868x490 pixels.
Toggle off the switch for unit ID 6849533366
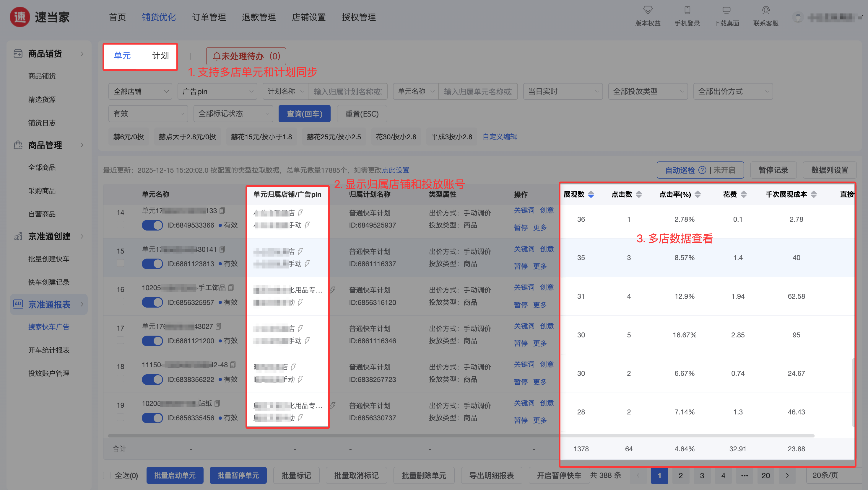click(x=152, y=225)
